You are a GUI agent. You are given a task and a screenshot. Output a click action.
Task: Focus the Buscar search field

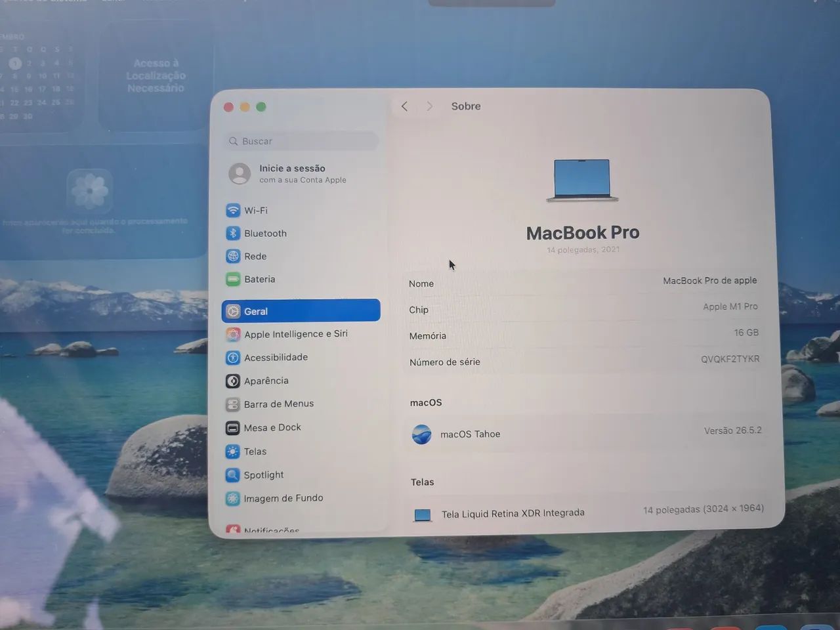click(x=303, y=141)
